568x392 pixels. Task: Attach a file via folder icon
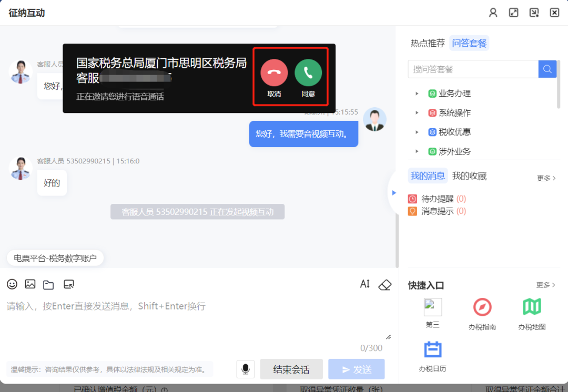click(x=48, y=285)
